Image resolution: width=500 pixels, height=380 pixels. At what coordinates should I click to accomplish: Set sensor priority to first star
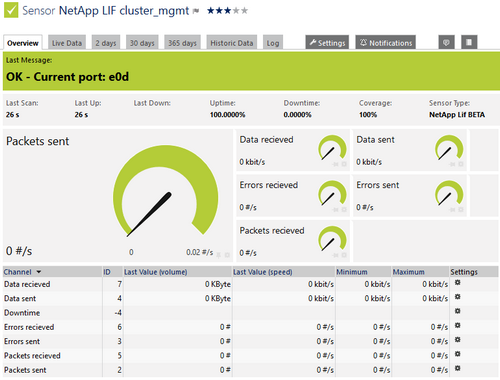(x=211, y=11)
